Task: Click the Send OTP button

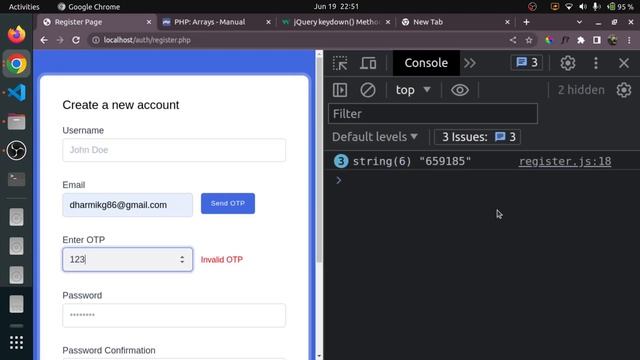Action: pos(228,203)
